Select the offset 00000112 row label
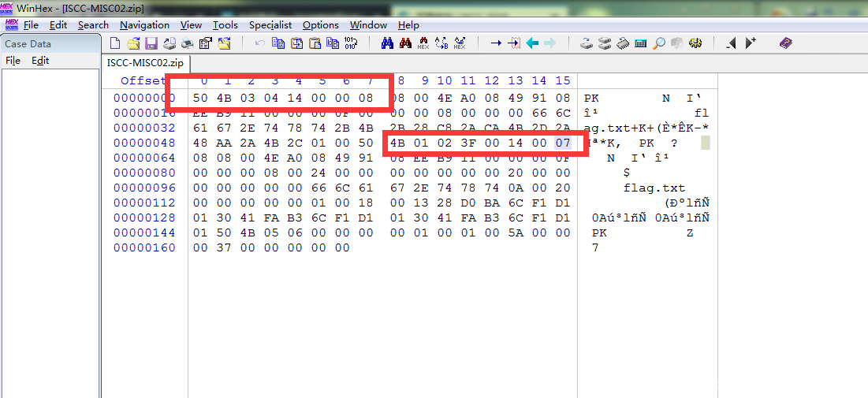 tap(144, 203)
